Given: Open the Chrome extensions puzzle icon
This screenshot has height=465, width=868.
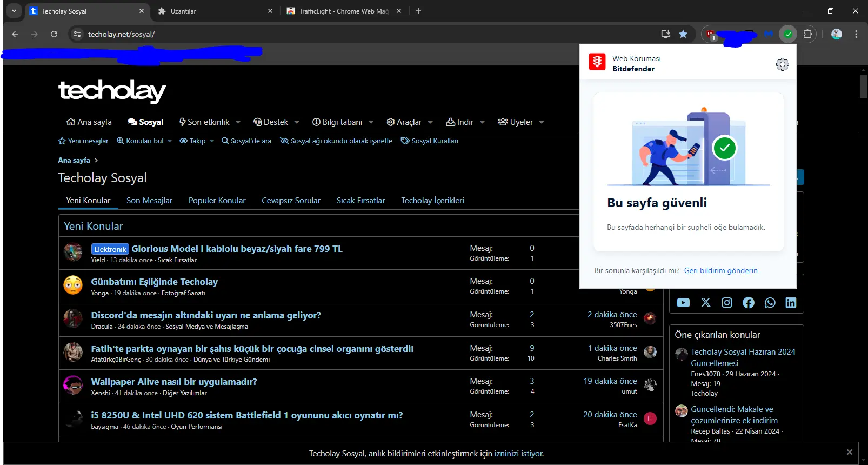Looking at the screenshot, I should point(807,34).
